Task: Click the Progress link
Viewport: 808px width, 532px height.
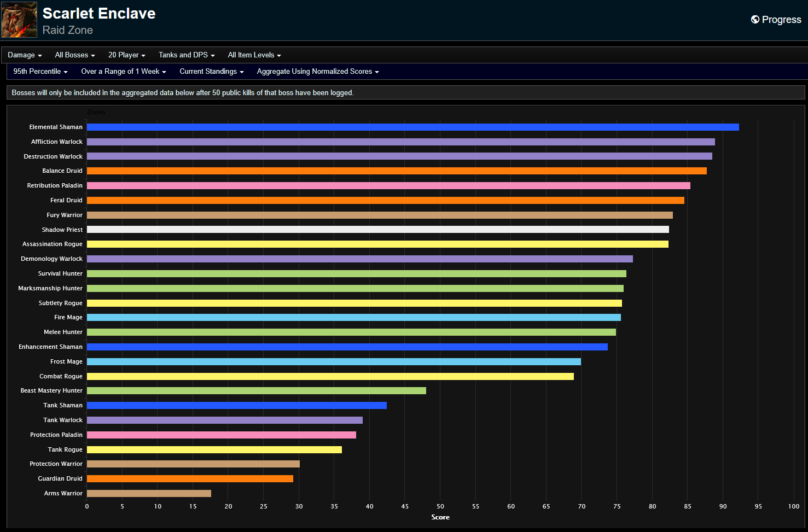Action: point(781,19)
